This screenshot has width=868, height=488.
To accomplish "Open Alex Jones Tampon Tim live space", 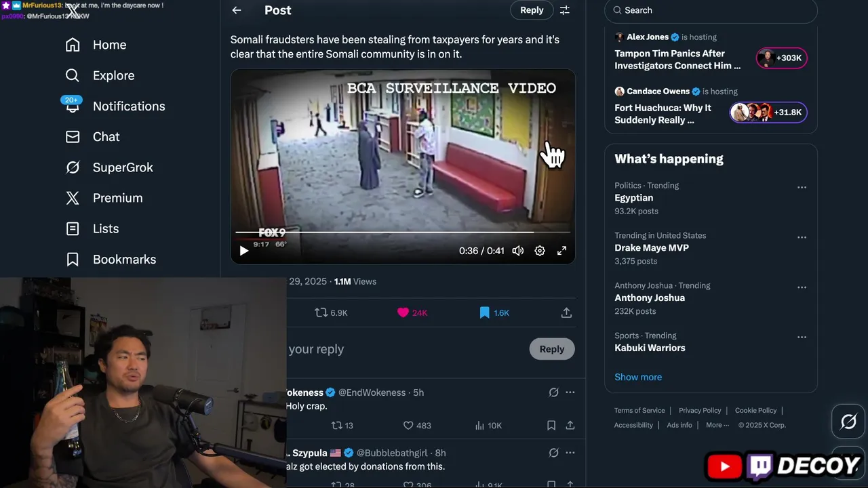I will point(677,60).
